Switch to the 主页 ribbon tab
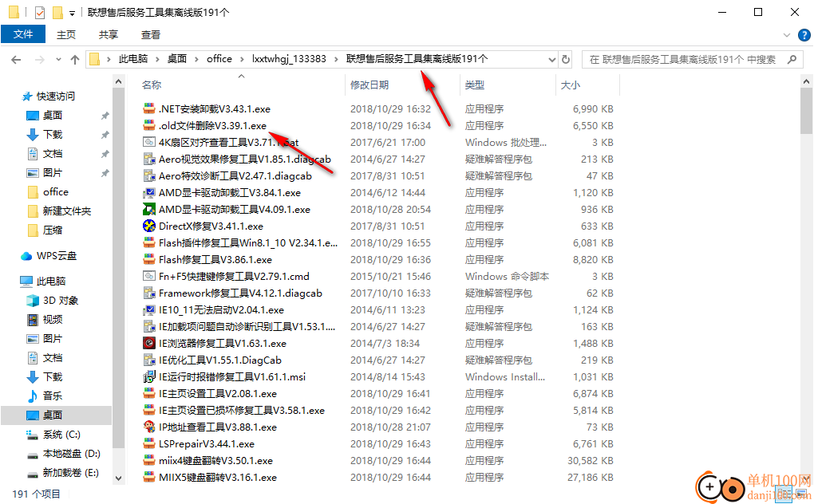The width and height of the screenshot is (814, 504). click(66, 35)
